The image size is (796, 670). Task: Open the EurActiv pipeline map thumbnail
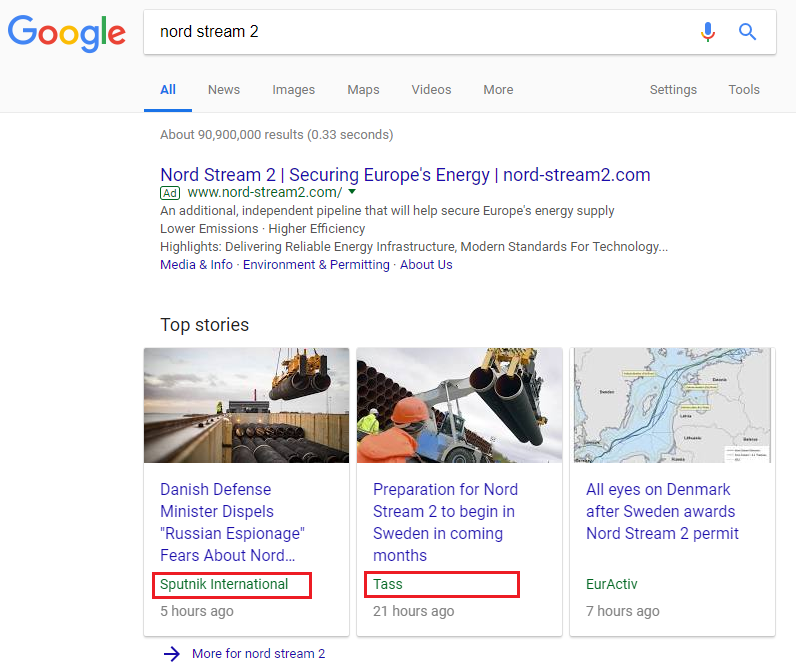672,406
